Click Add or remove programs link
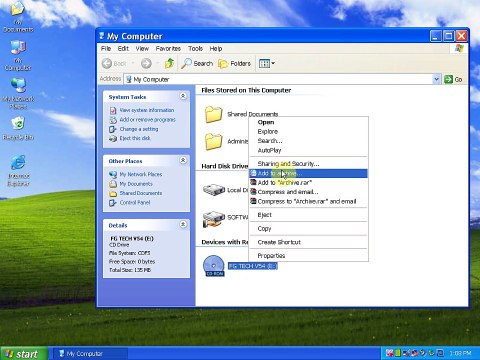Screen dimensions: 480x360 [x=147, y=119]
